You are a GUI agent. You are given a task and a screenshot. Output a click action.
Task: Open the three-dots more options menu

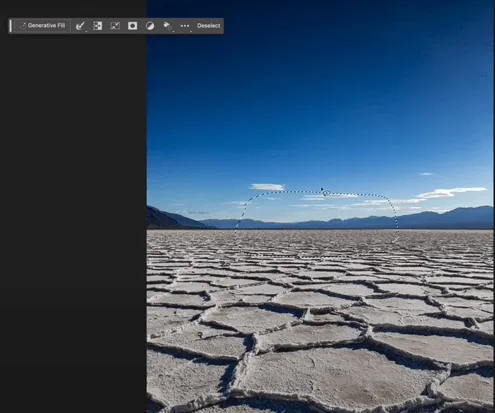185,26
